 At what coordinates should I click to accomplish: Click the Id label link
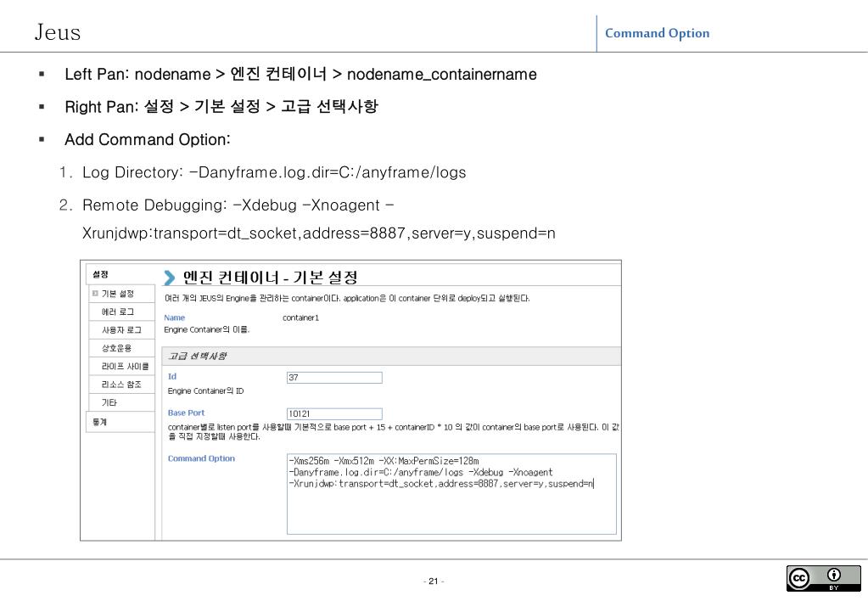click(x=172, y=377)
